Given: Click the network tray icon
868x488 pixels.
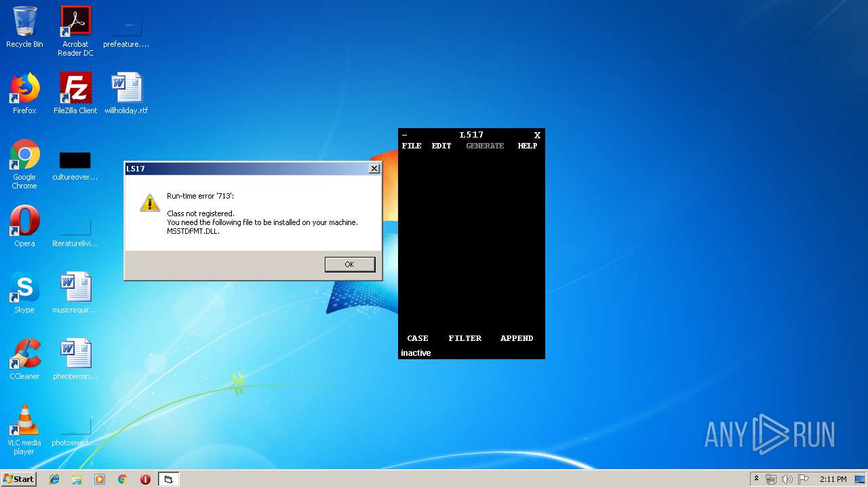Looking at the screenshot, I should (x=771, y=479).
